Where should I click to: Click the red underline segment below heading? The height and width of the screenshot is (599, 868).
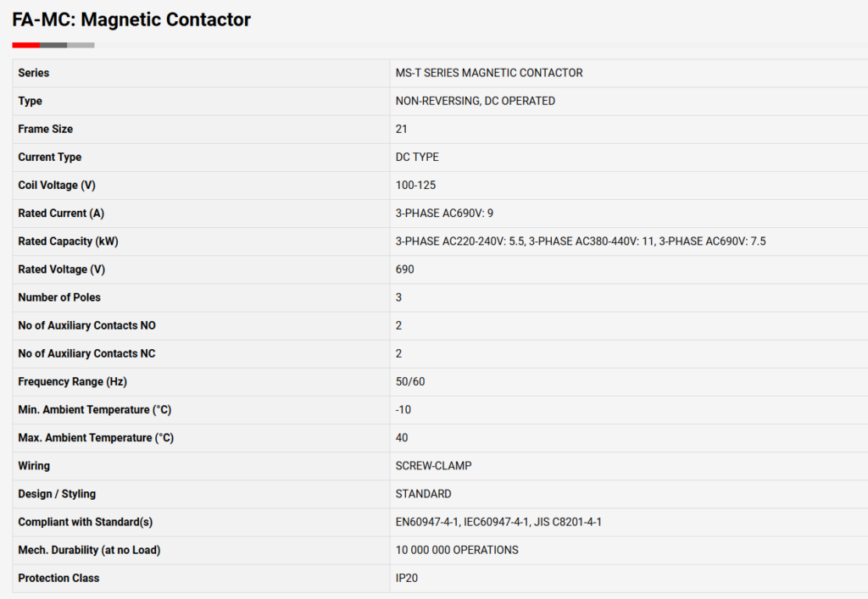point(25,45)
